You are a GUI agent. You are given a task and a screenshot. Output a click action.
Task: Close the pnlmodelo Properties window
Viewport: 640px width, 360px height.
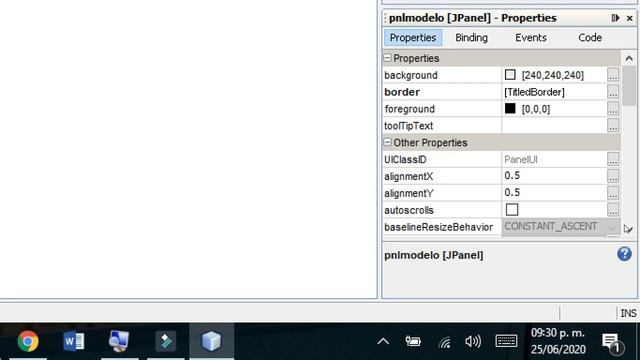629,18
